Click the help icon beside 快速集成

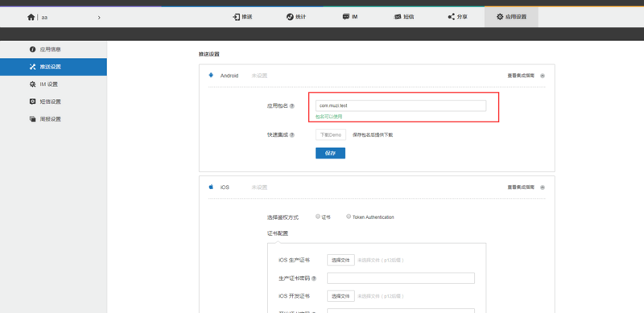click(292, 134)
